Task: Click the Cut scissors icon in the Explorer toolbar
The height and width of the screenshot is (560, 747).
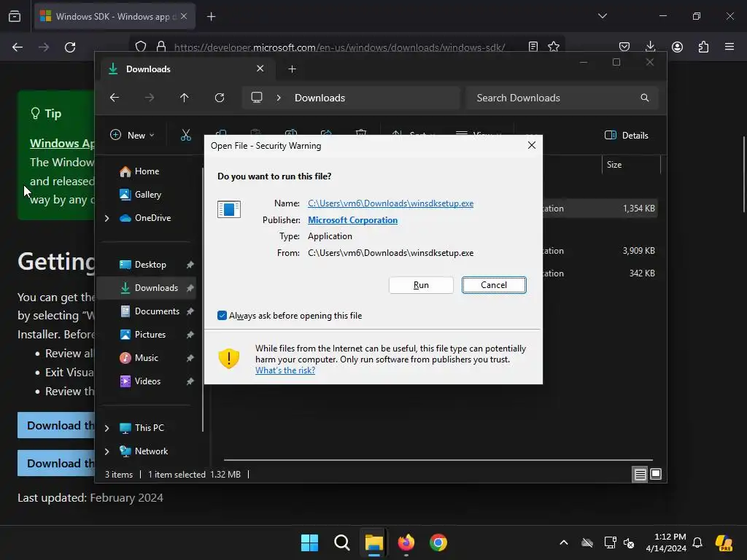Action: click(x=186, y=135)
